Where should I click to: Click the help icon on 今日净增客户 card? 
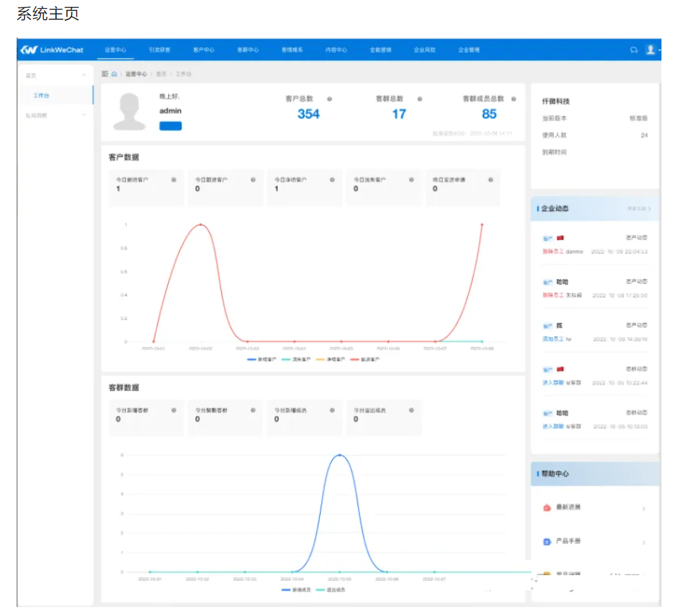point(332,179)
